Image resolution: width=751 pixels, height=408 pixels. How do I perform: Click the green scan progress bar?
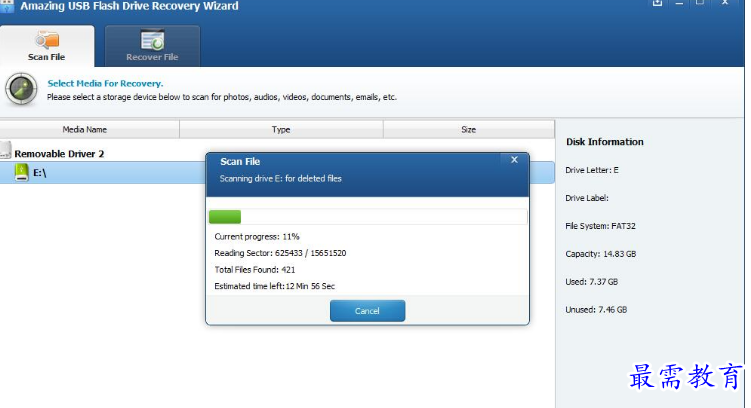coord(225,217)
